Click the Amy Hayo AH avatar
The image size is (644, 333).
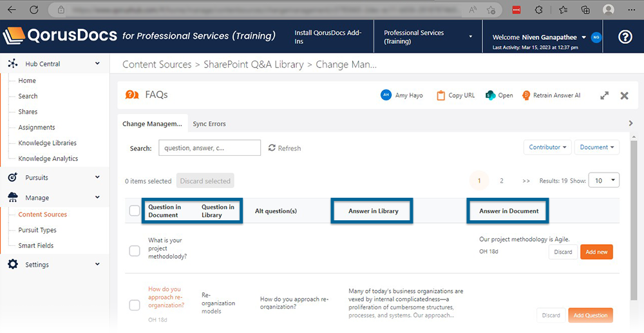tap(386, 95)
